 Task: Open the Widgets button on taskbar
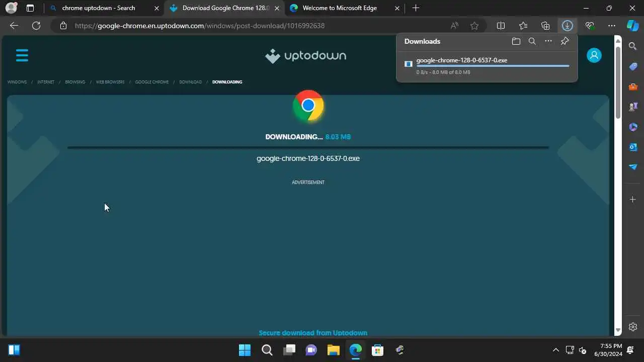click(x=14, y=350)
